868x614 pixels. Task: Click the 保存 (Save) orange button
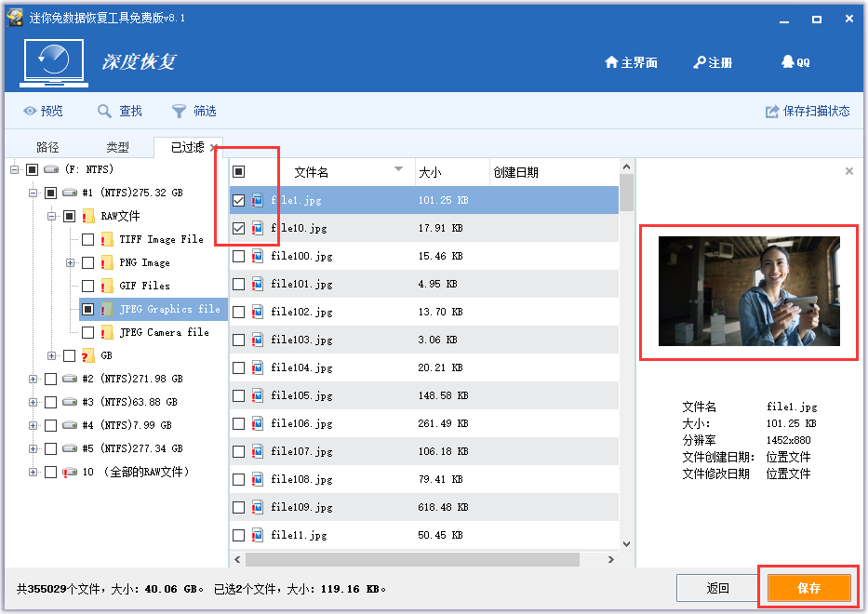[x=808, y=588]
